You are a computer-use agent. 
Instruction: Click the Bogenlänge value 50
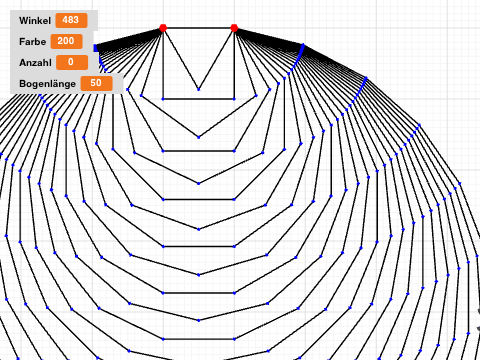(x=97, y=83)
